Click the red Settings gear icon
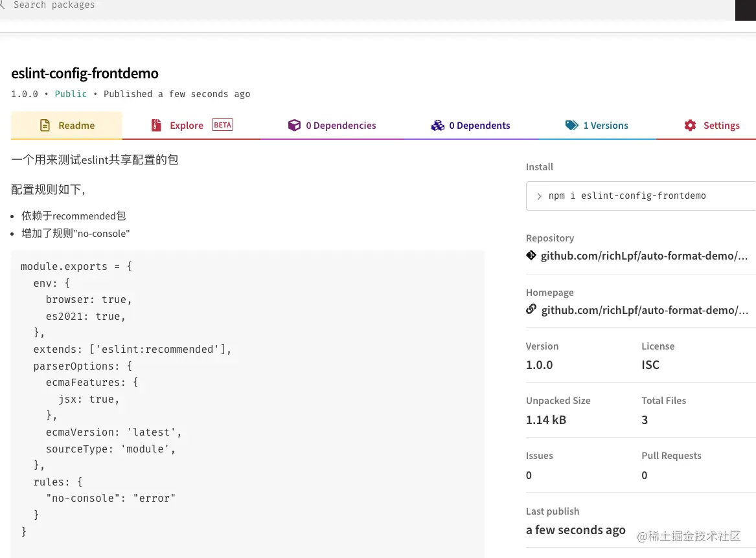The width and height of the screenshot is (756, 558). 691,126
